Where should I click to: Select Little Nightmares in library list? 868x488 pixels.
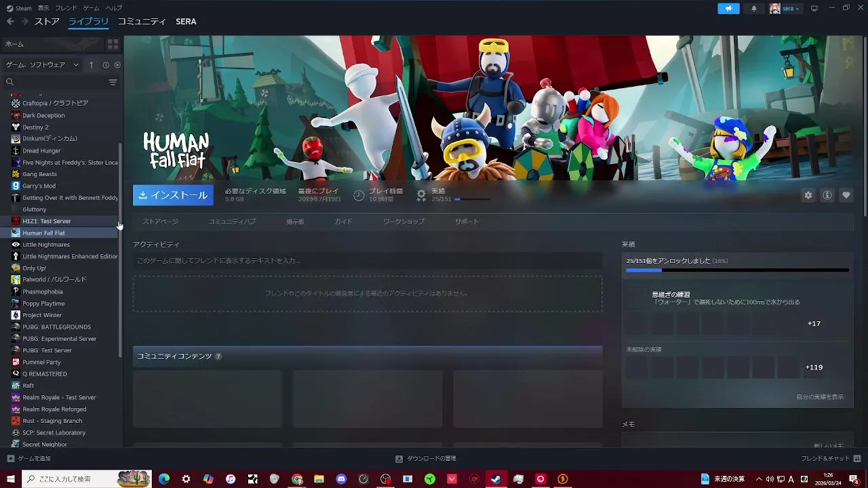(45, 245)
